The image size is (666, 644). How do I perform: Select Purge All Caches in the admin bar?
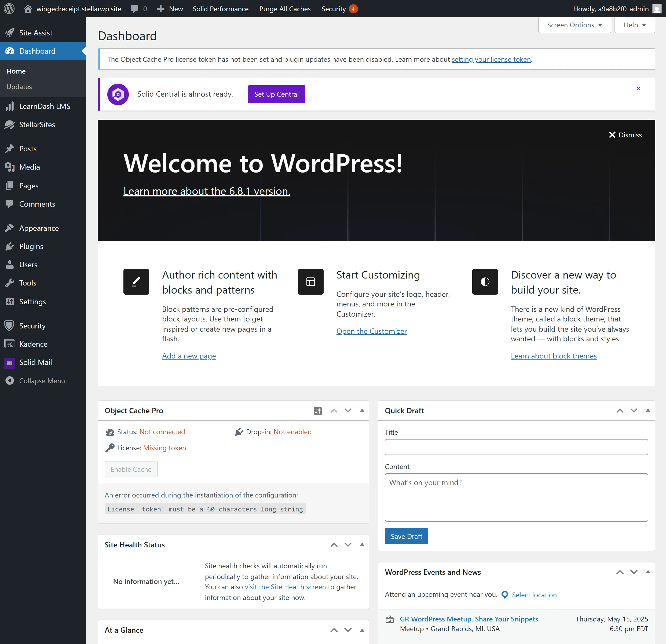pyautogui.click(x=285, y=9)
